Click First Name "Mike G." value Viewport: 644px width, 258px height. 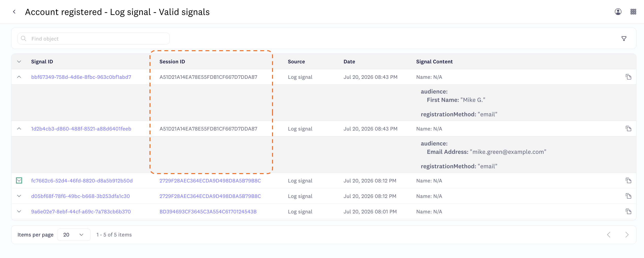coord(473,100)
